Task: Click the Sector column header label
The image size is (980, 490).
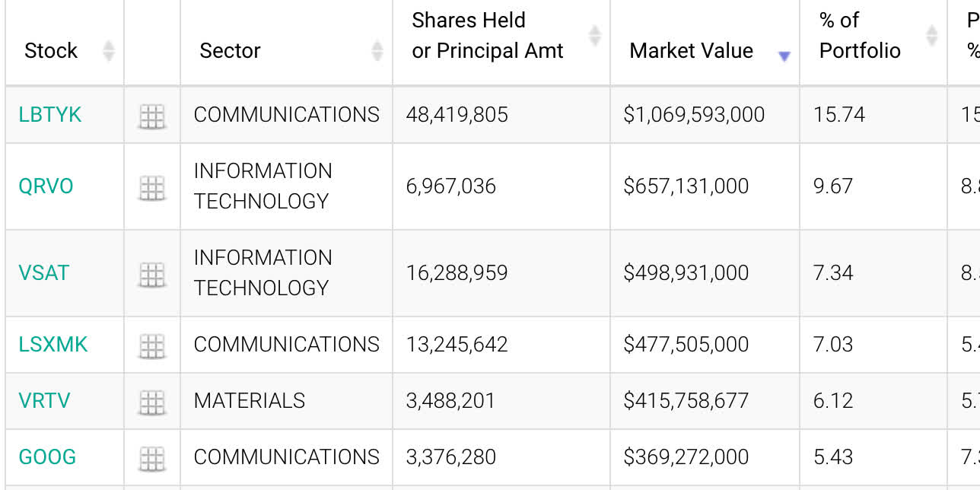Action: 230,51
